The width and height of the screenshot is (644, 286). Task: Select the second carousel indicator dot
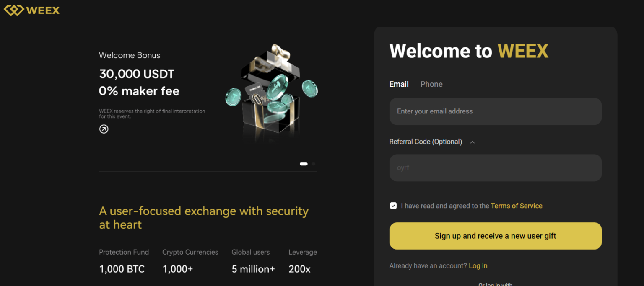tap(312, 164)
